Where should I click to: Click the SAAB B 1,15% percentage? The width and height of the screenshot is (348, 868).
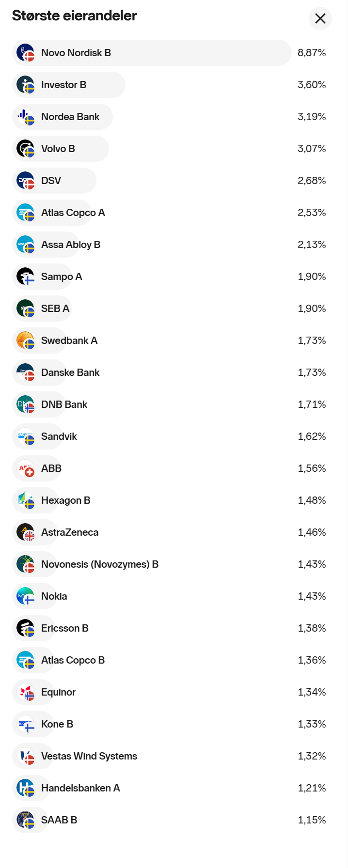tap(312, 820)
